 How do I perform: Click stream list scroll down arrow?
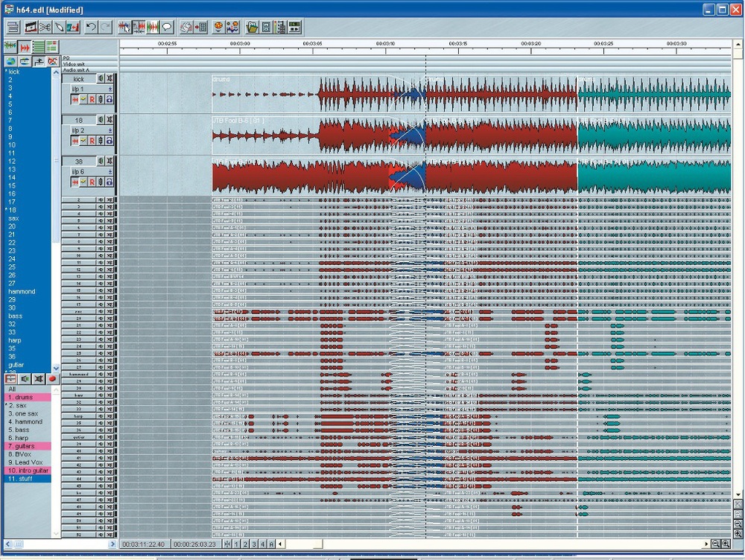pos(56,368)
